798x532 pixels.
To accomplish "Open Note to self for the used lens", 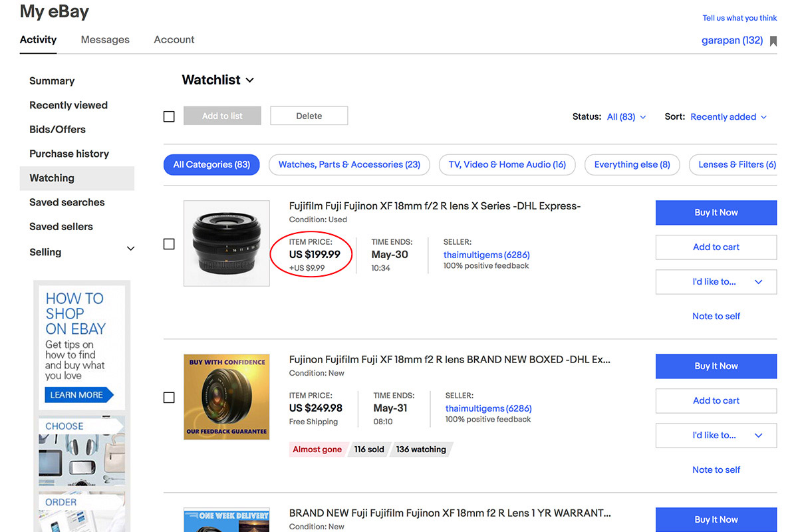I will tap(716, 317).
